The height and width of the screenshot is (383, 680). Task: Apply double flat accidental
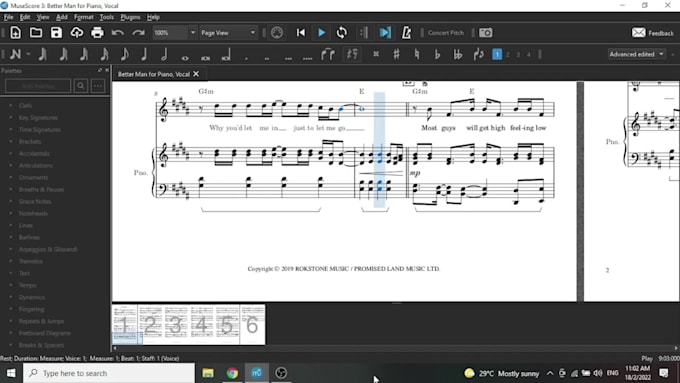pos(458,54)
